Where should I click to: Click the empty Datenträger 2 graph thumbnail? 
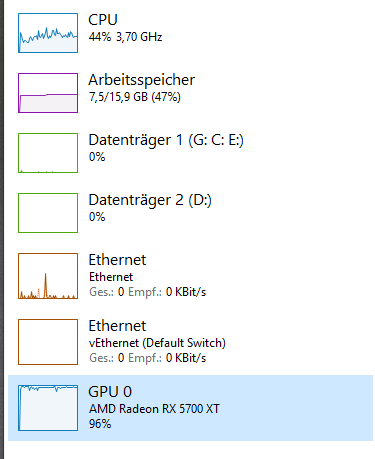tap(48, 213)
